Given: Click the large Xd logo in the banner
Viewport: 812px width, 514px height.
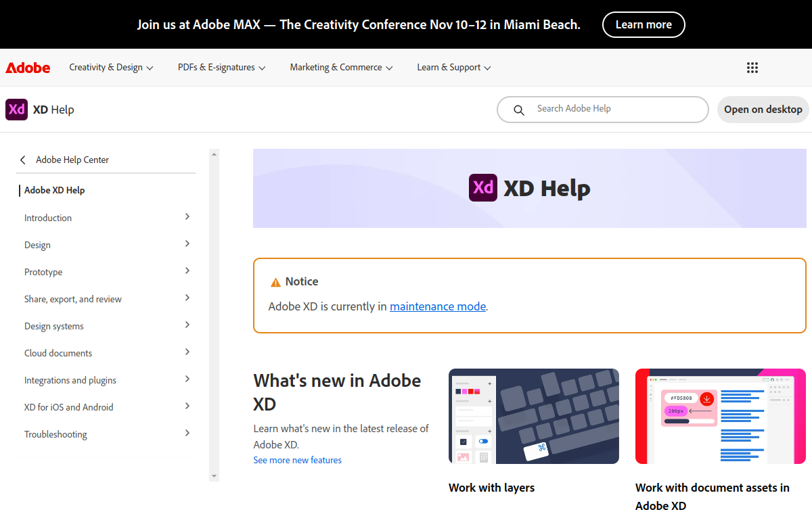Looking at the screenshot, I should (483, 187).
